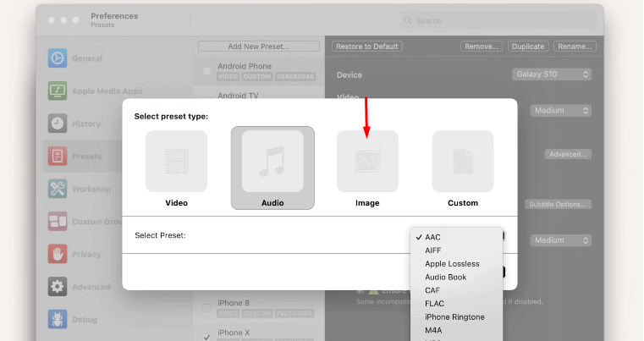Toggle the Android Phone preset checkbox
Screen dimensions: 644x341
pos(207,71)
